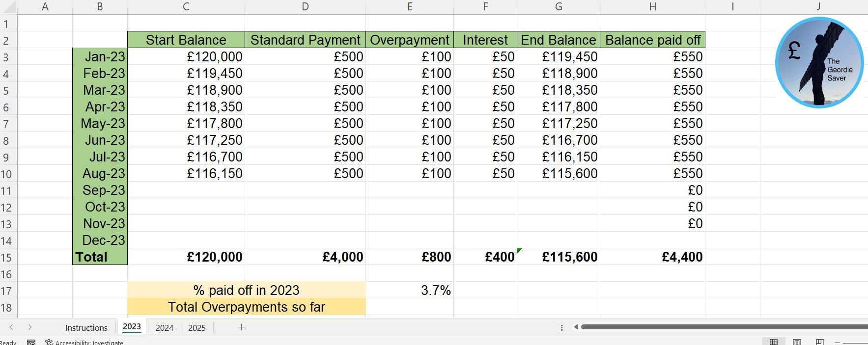Click the End Balance header cell
868x345 pixels.
coord(559,40)
